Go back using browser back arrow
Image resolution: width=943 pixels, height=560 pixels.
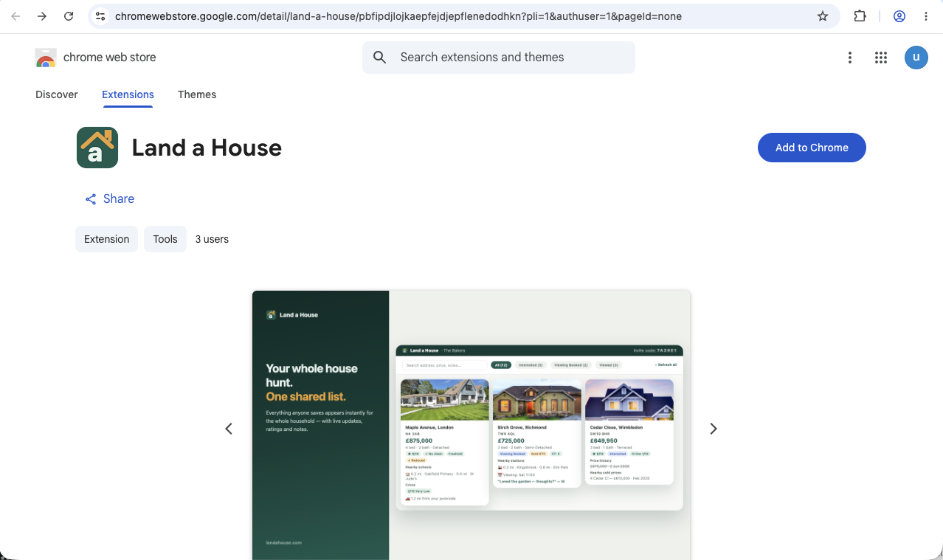tap(15, 16)
